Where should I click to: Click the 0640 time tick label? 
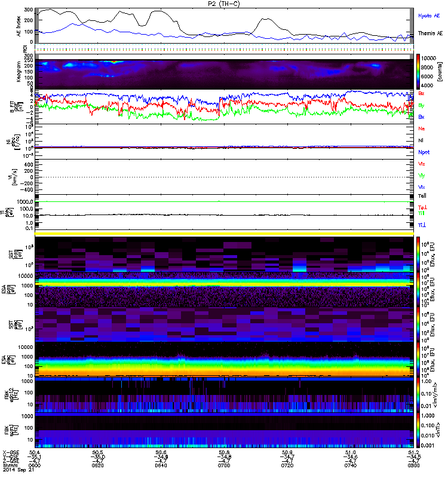pyautogui.click(x=161, y=465)
